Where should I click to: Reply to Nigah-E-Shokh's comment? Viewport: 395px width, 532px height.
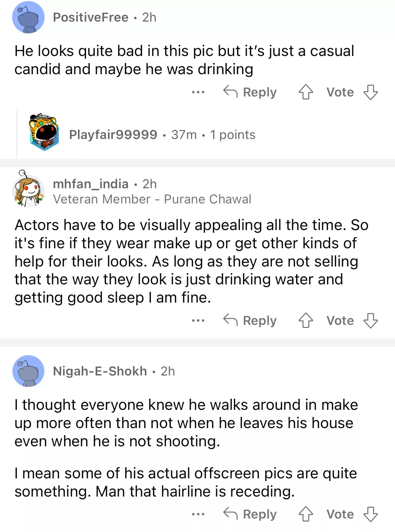click(250, 514)
